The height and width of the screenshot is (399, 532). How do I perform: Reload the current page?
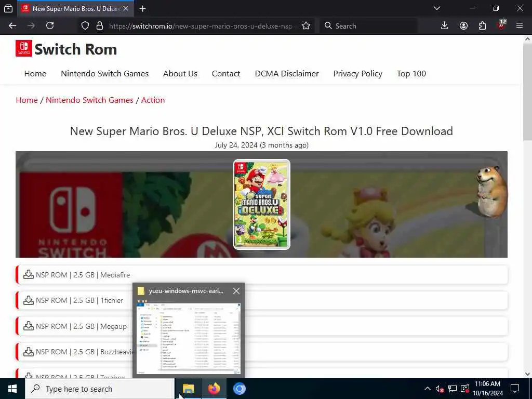tap(50, 26)
